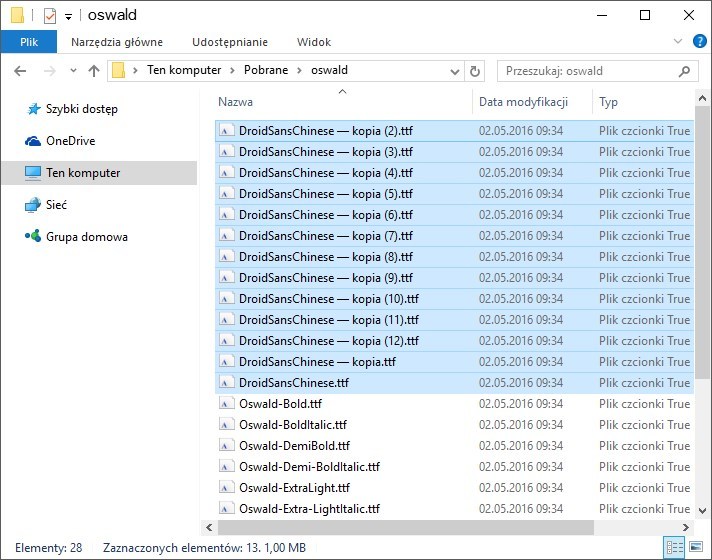The width and height of the screenshot is (712, 560).
Task: Open the address bar history dropdown
Action: (x=454, y=71)
